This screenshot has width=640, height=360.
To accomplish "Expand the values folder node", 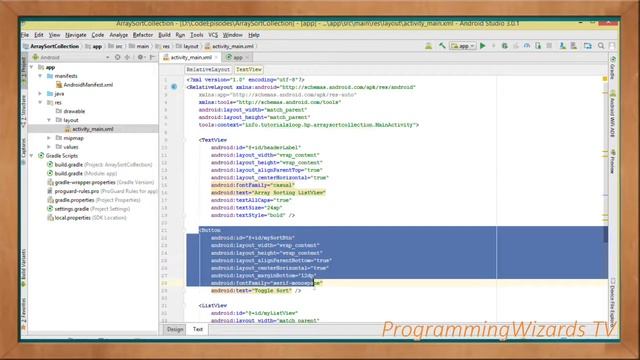I will click(x=49, y=147).
